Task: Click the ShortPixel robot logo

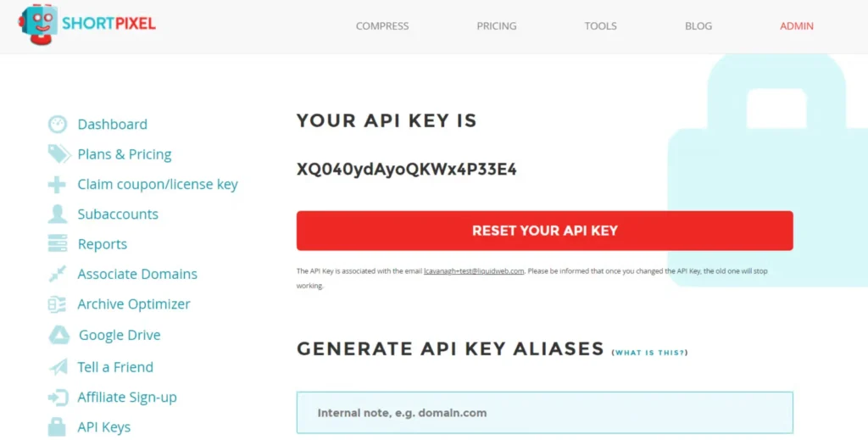Action: click(38, 24)
